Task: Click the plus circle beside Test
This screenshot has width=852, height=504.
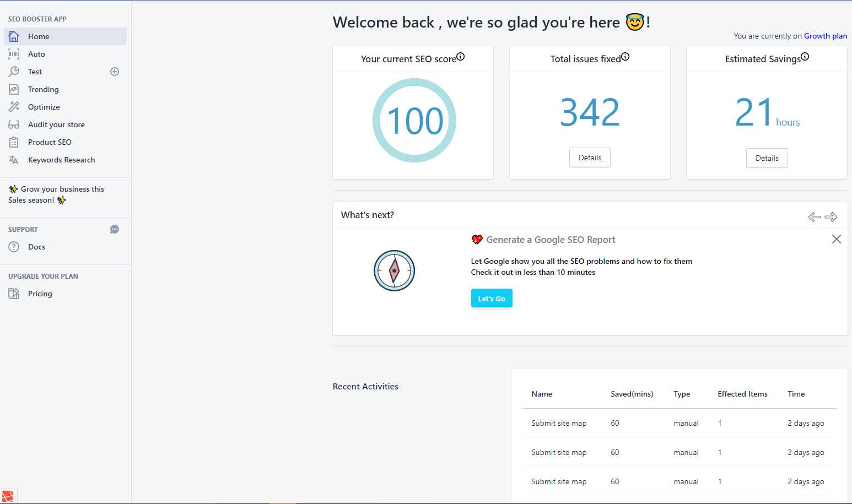Action: (115, 72)
